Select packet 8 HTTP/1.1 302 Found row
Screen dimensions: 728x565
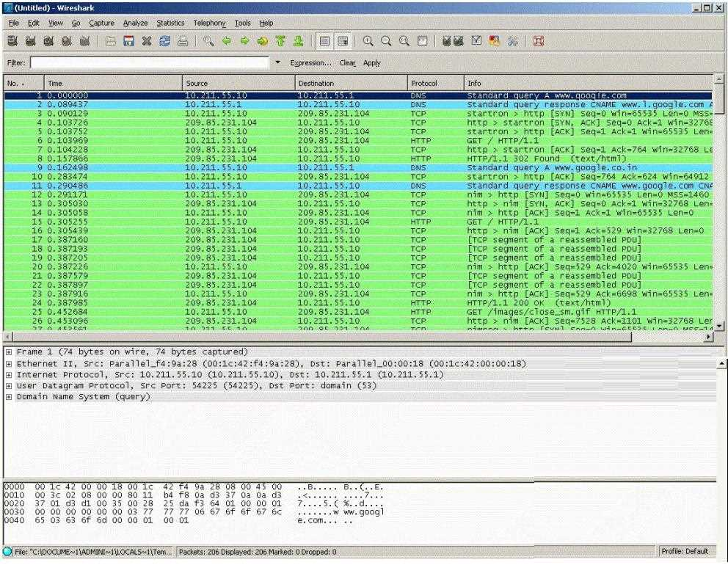[294, 157]
